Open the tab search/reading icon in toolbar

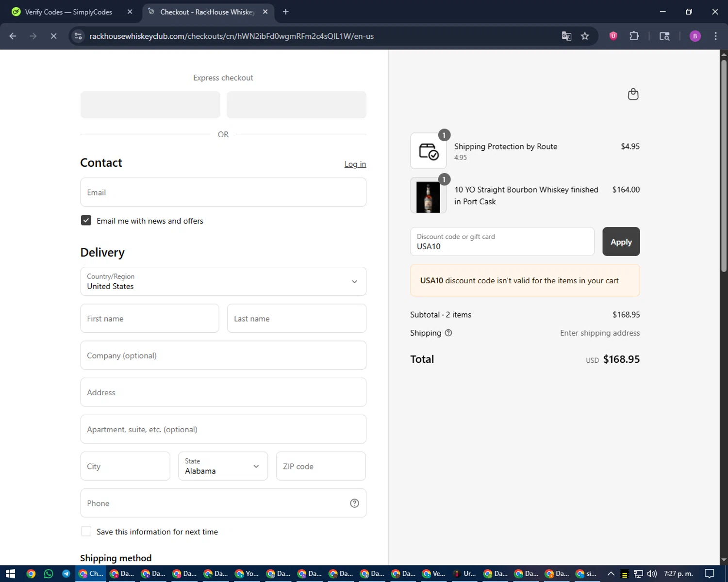tap(664, 36)
